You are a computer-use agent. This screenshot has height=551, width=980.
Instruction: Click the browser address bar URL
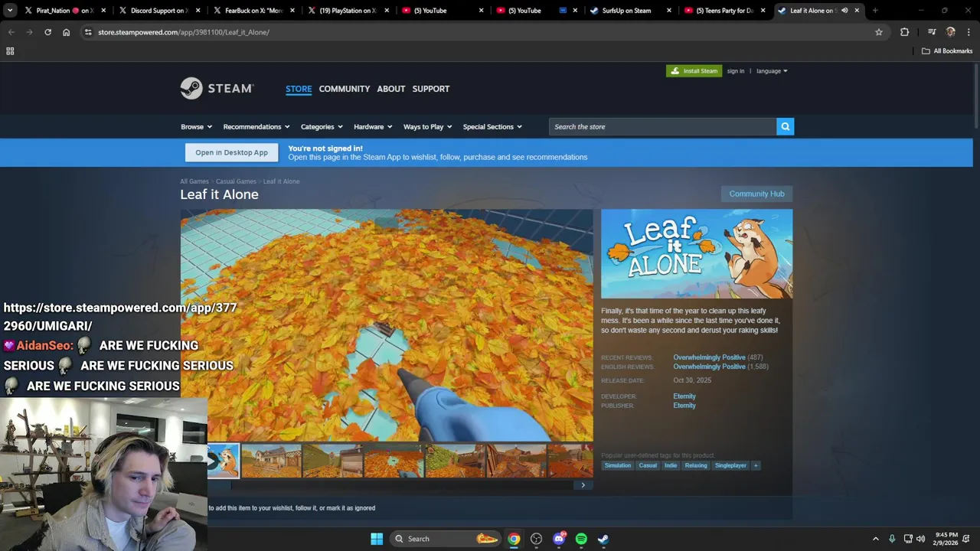(184, 32)
